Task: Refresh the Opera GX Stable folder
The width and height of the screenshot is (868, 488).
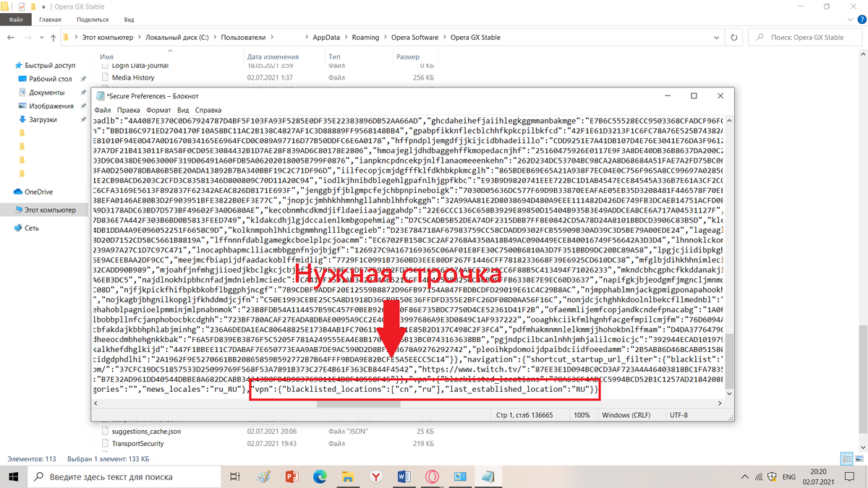Action: click(734, 38)
